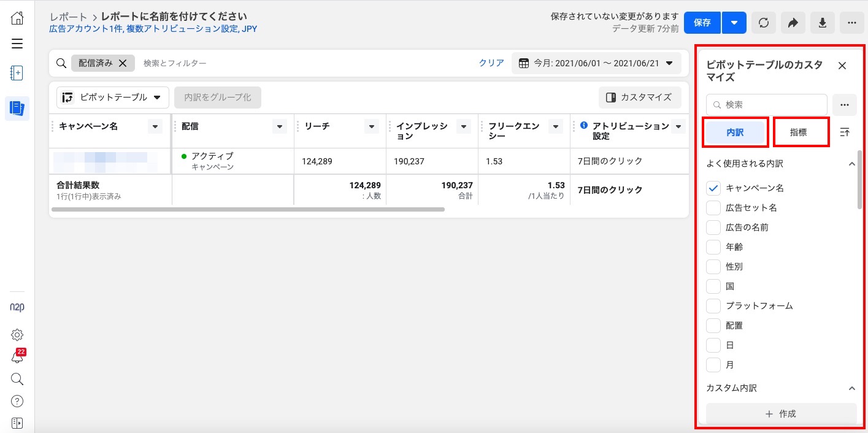Image resolution: width=868 pixels, height=433 pixels.
Task: Collapse the カスタム内訳 section
Action: coord(851,388)
